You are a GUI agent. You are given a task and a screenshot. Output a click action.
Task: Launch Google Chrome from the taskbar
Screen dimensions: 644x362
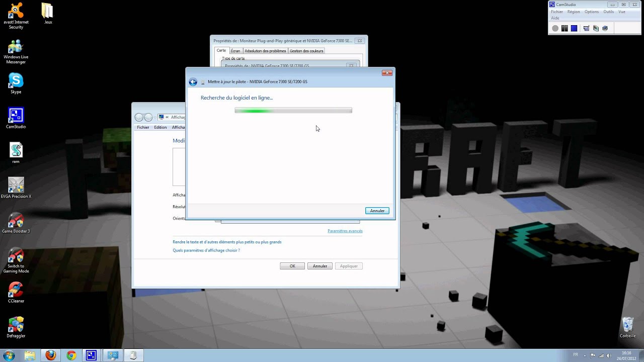(x=71, y=355)
